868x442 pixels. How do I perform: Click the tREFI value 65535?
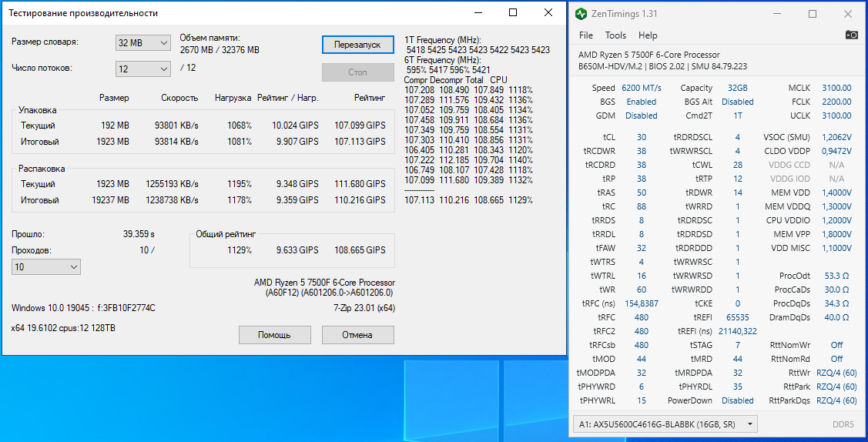click(x=738, y=317)
